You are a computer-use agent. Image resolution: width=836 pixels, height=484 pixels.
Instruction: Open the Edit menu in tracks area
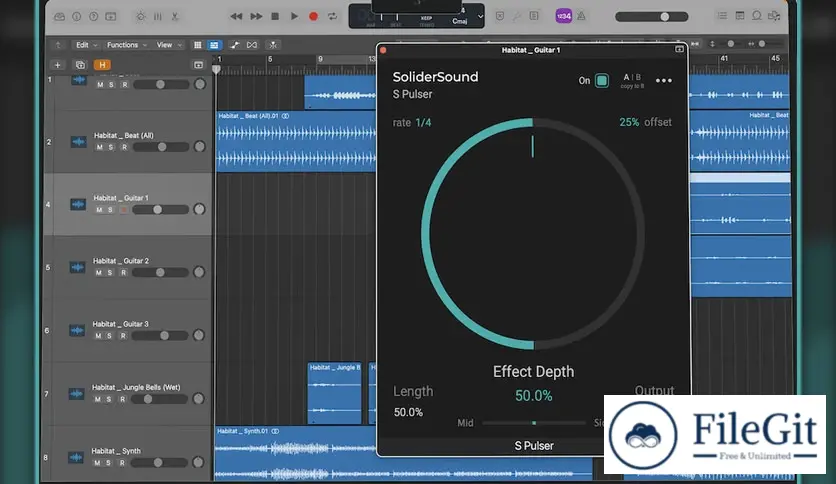pyautogui.click(x=86, y=45)
